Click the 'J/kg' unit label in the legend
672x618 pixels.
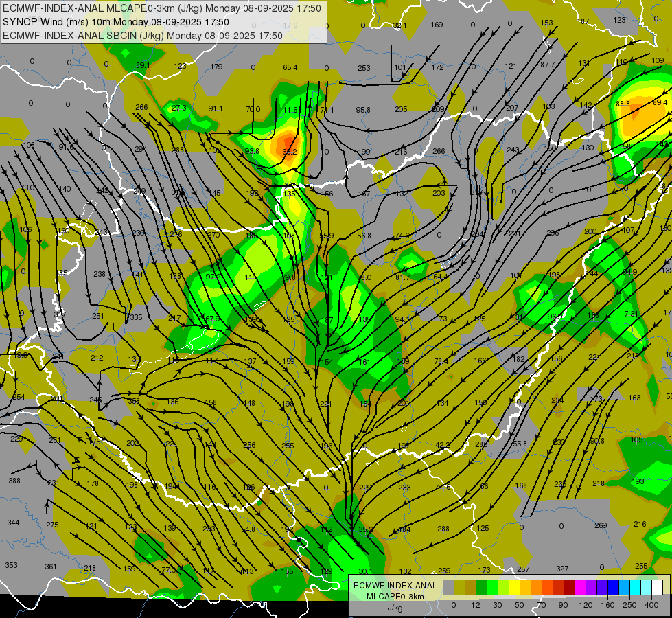click(x=395, y=608)
